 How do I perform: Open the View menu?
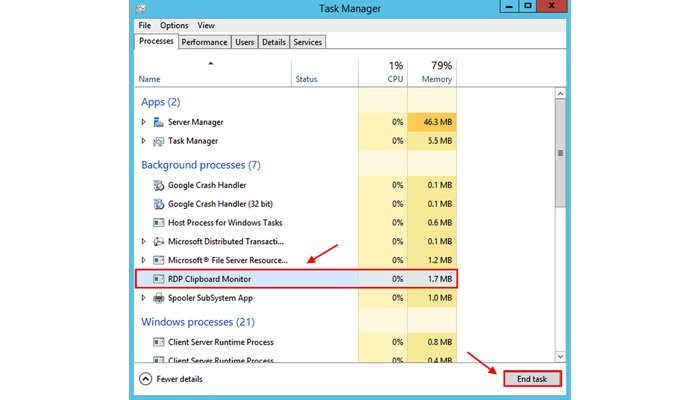point(206,25)
